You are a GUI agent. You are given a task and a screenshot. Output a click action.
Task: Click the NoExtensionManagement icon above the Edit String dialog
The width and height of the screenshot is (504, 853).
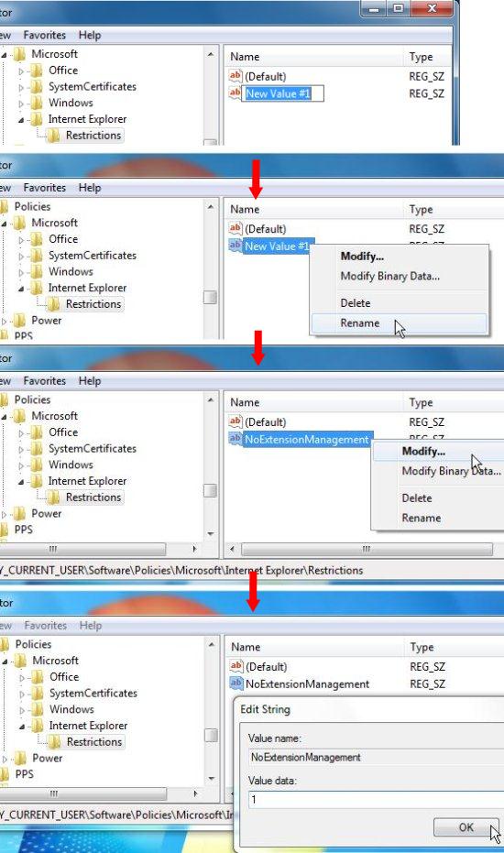[236, 683]
